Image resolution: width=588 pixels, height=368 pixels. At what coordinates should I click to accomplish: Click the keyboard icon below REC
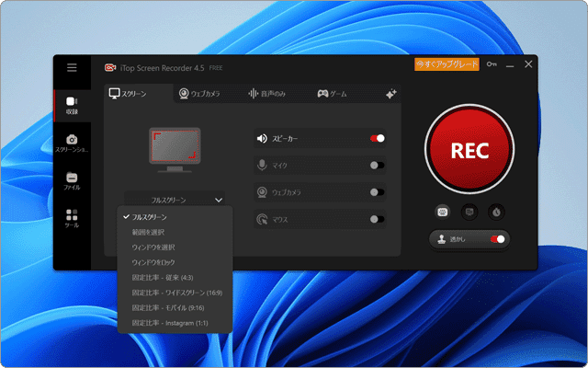pyautogui.click(x=443, y=213)
